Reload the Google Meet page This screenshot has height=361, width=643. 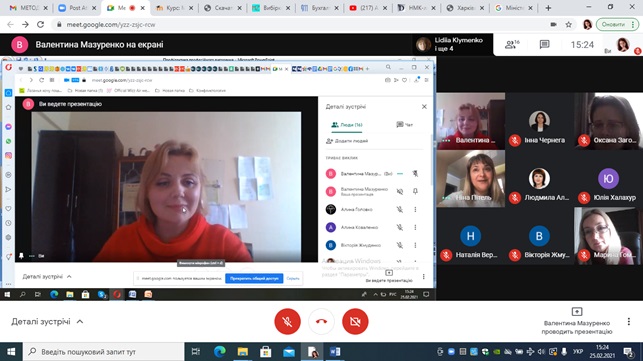40,25
